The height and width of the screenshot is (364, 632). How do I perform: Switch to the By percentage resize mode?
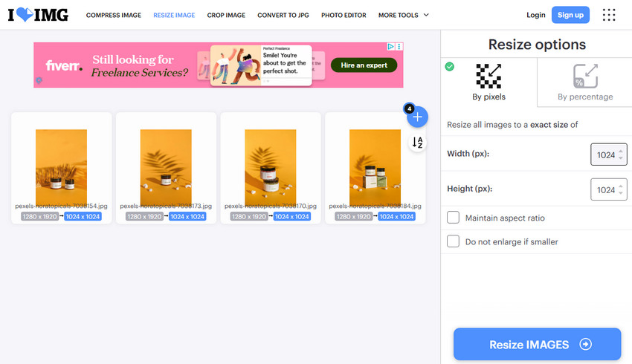coord(585,82)
